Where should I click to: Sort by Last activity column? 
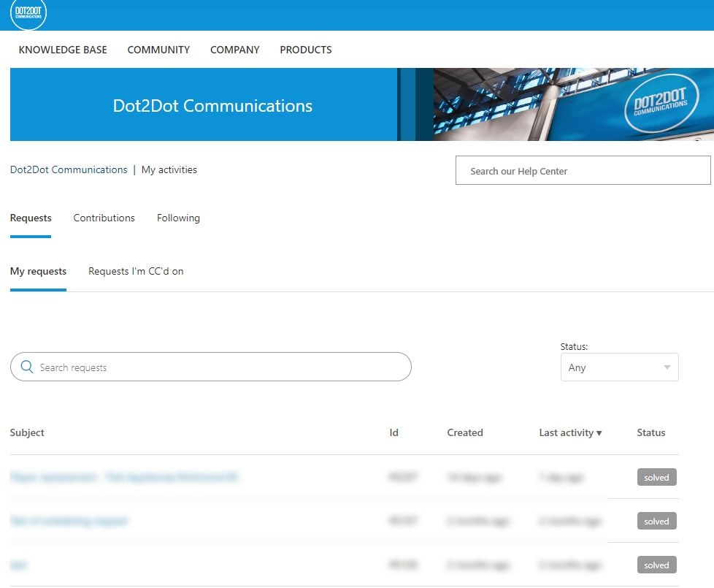coord(570,432)
